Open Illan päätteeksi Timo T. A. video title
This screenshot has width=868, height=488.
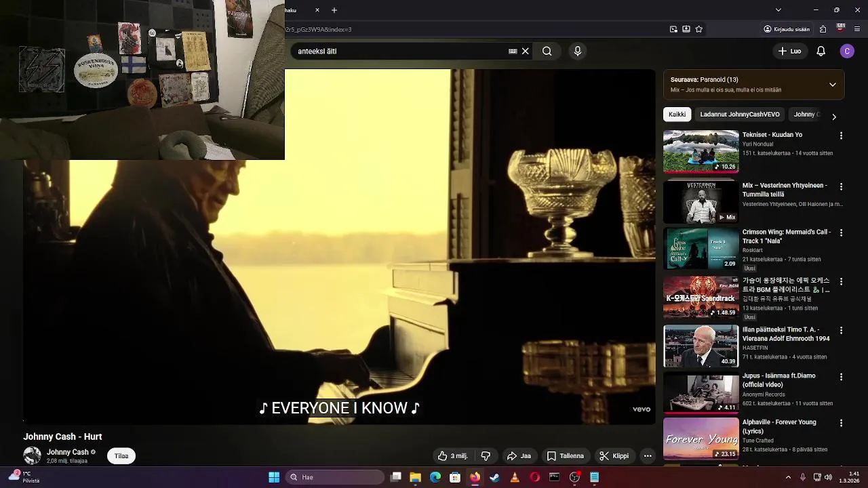[786, 334]
